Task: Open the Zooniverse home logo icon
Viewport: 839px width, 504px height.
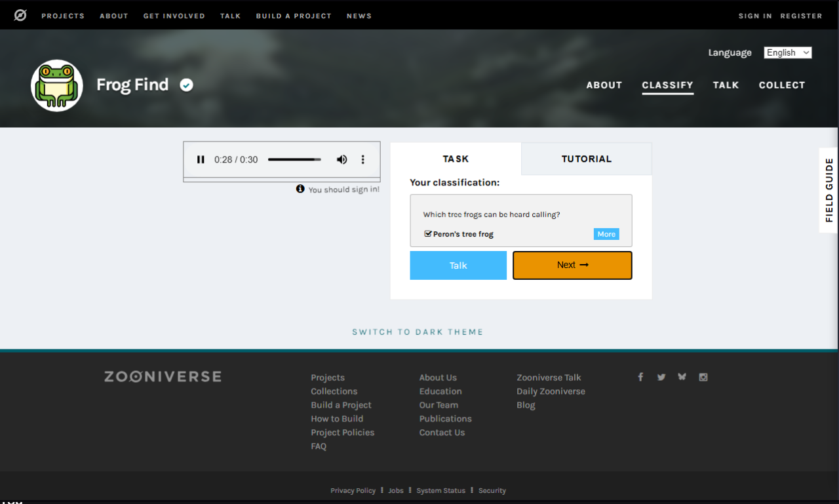Action: [x=20, y=15]
